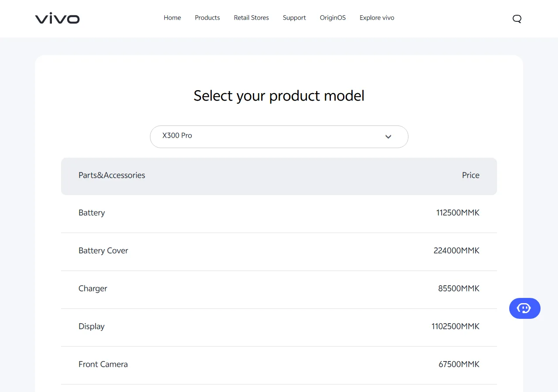This screenshot has height=392, width=558.
Task: Open the chat support robot button
Action: (x=525, y=308)
